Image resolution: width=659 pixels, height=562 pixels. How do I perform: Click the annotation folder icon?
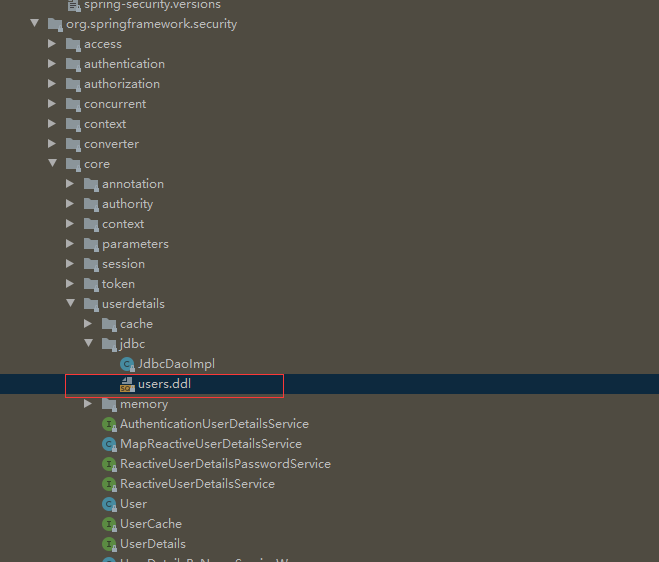click(x=92, y=184)
